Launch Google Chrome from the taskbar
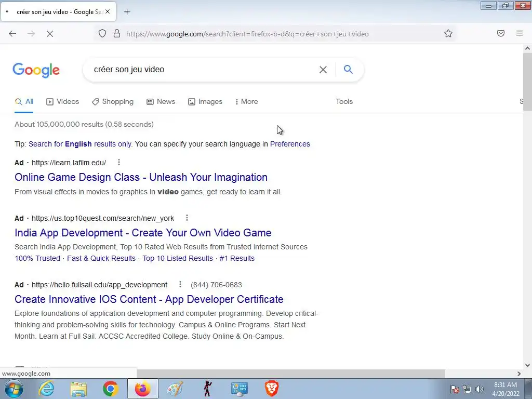Viewport: 532px width, 399px height. pyautogui.click(x=110, y=389)
